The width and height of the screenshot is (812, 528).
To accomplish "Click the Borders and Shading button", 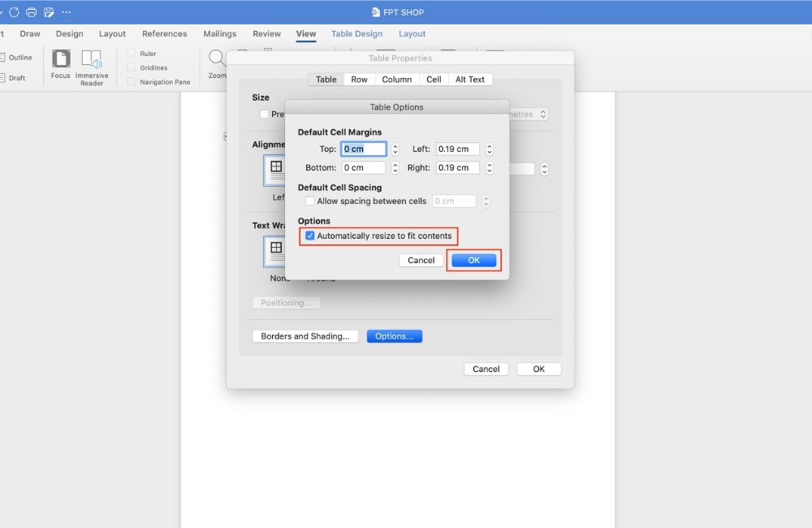I will click(305, 336).
